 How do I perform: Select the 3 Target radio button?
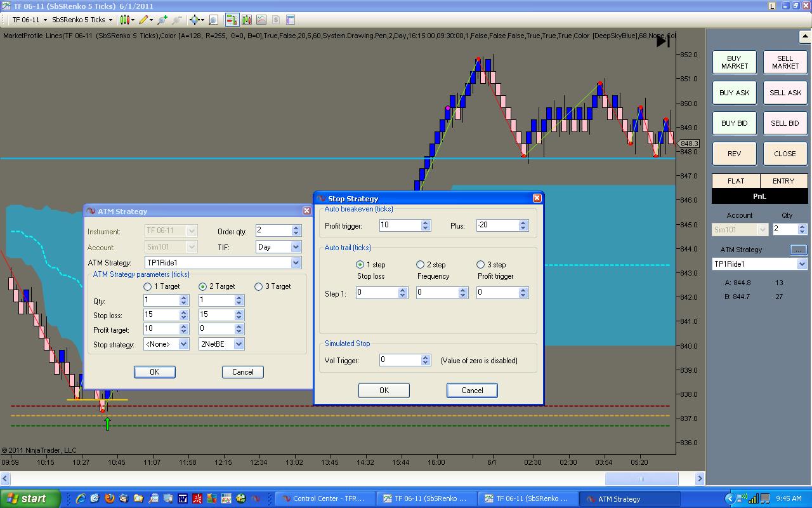(x=258, y=287)
